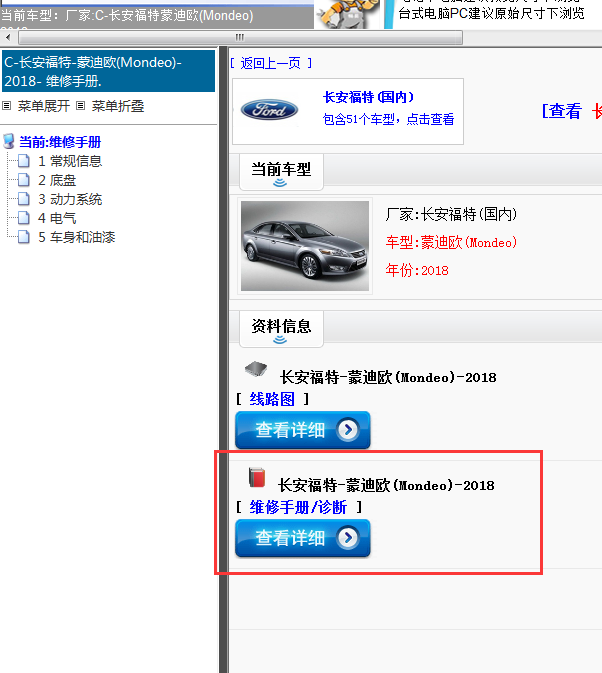The width and height of the screenshot is (602, 673).
Task: Click 查看详细 button under 维修手册/诊断
Action: click(x=303, y=538)
